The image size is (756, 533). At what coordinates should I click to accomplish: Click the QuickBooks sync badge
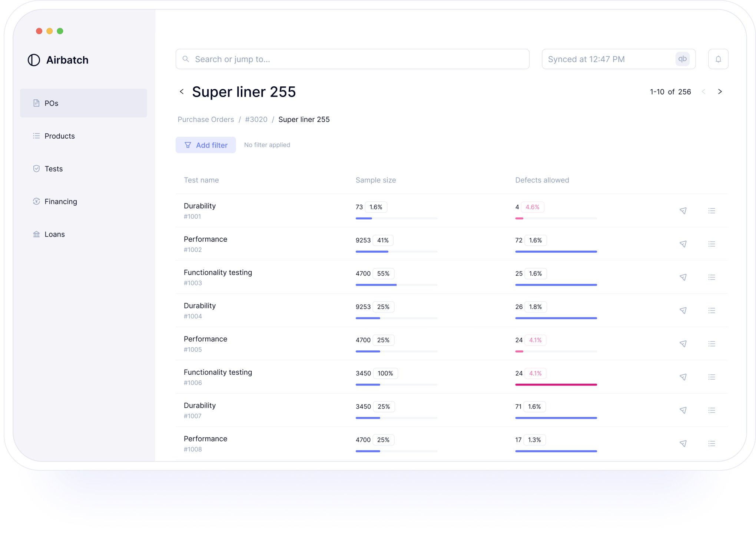682,59
